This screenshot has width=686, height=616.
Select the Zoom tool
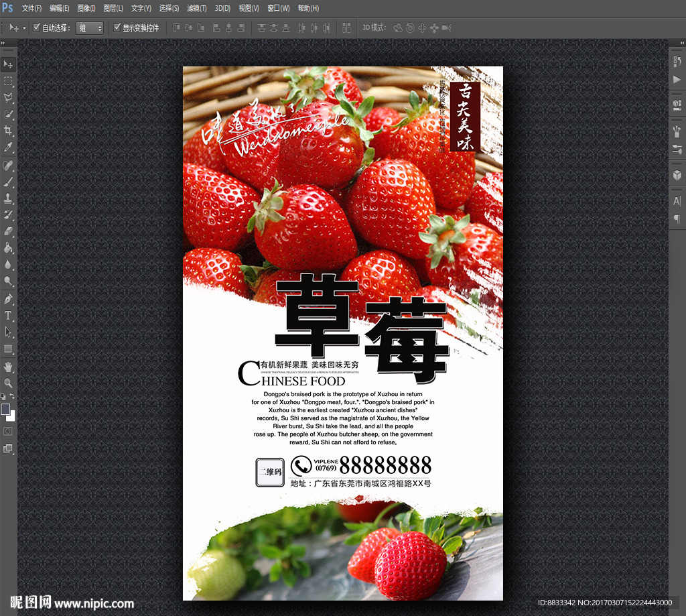click(8, 383)
